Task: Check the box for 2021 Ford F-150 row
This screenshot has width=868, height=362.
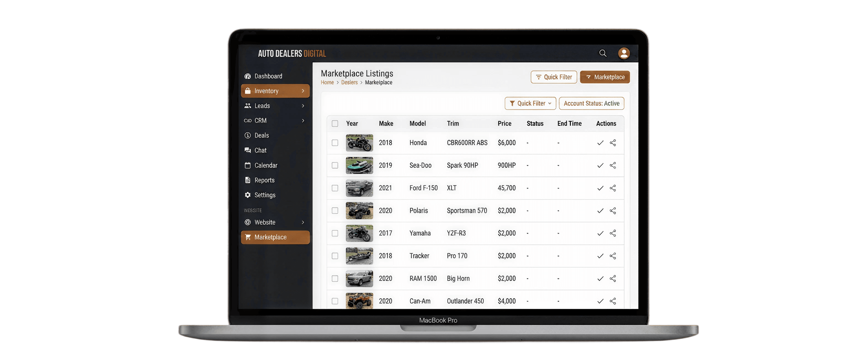Action: pyautogui.click(x=335, y=188)
